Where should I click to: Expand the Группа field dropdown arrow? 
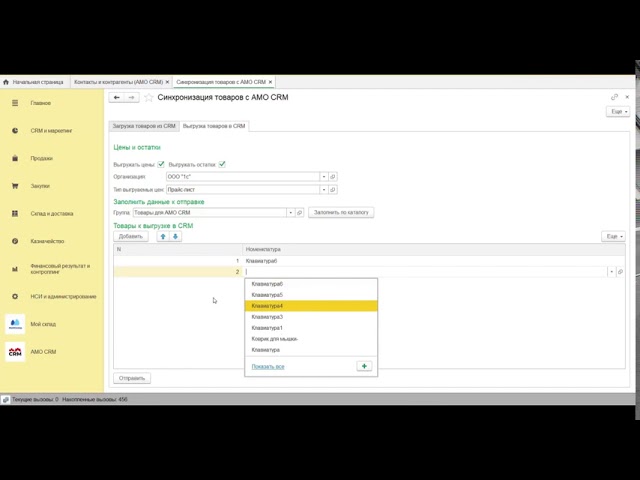point(290,212)
